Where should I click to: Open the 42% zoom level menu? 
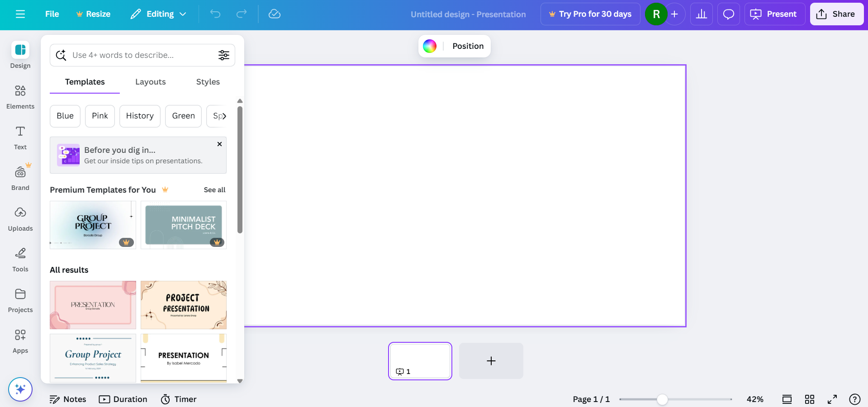coord(755,399)
